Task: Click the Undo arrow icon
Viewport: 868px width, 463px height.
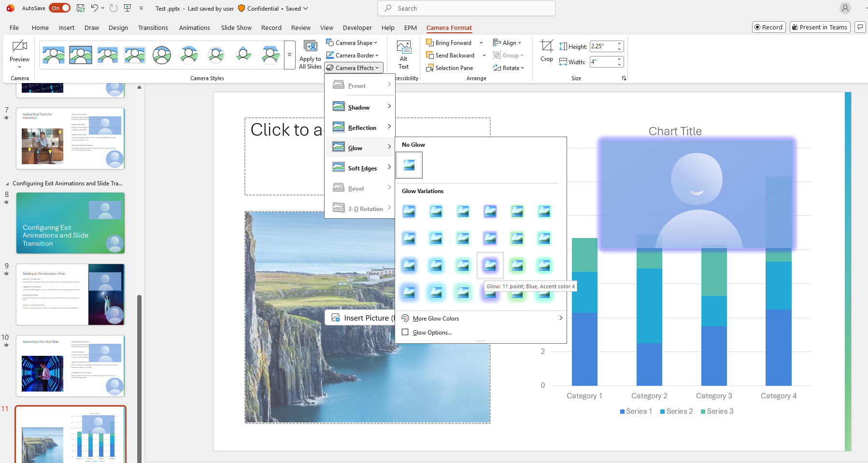Action: [x=95, y=8]
